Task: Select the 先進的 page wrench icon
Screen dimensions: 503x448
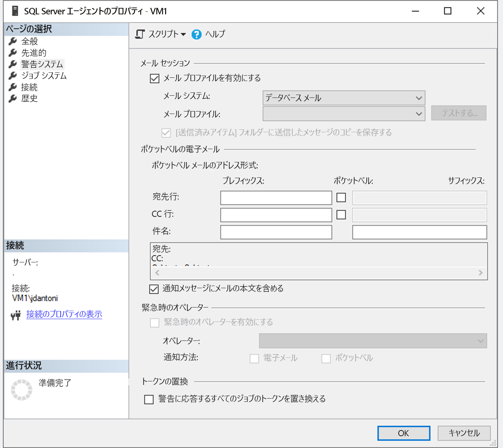Action: point(13,53)
